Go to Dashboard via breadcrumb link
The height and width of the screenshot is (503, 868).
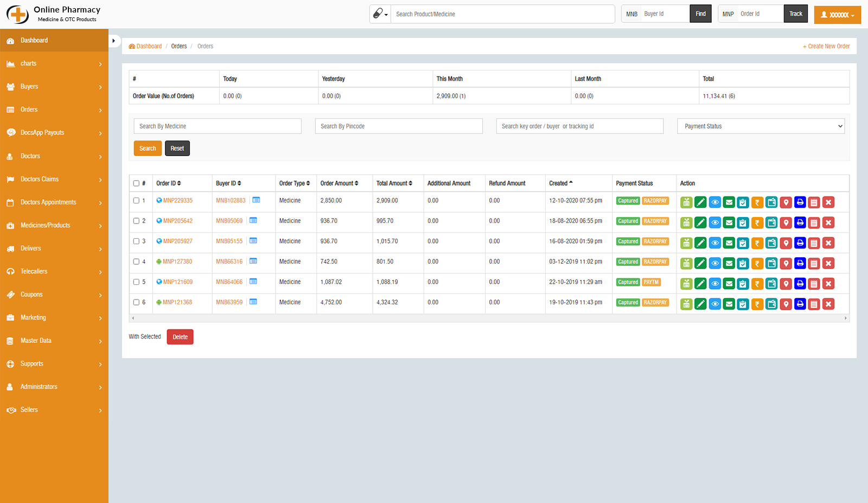145,46
